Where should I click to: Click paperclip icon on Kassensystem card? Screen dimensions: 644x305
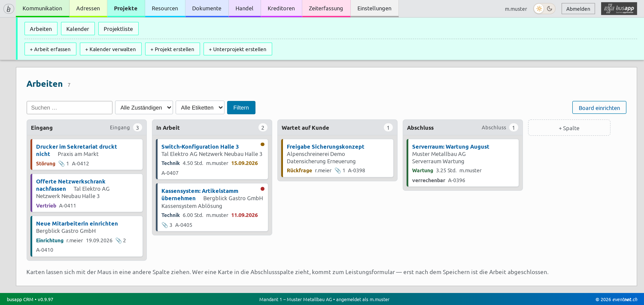[x=164, y=225]
